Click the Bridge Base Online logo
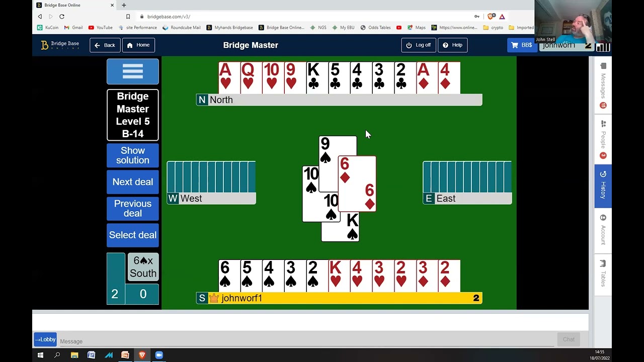 click(x=60, y=45)
